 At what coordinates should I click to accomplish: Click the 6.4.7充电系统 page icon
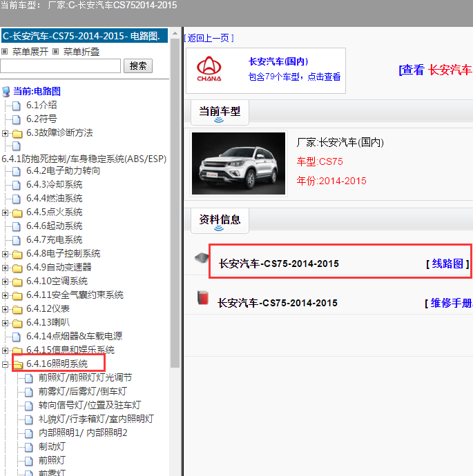(x=17, y=241)
